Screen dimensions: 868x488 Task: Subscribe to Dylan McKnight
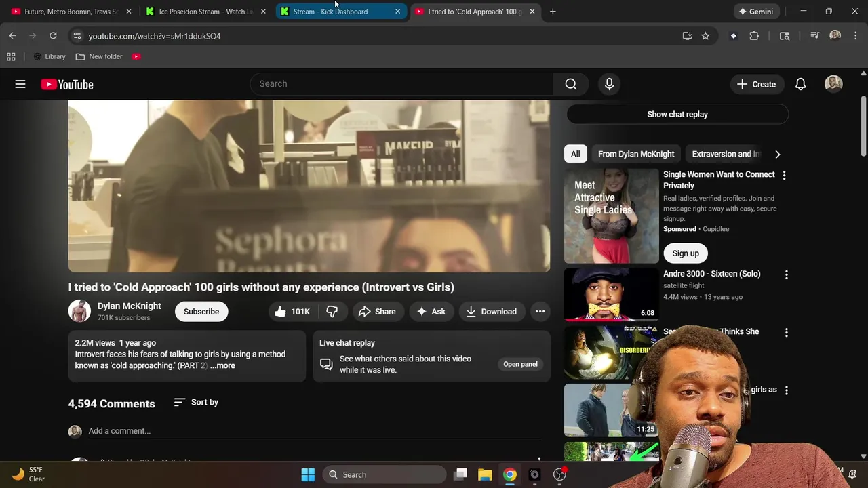[x=201, y=312]
